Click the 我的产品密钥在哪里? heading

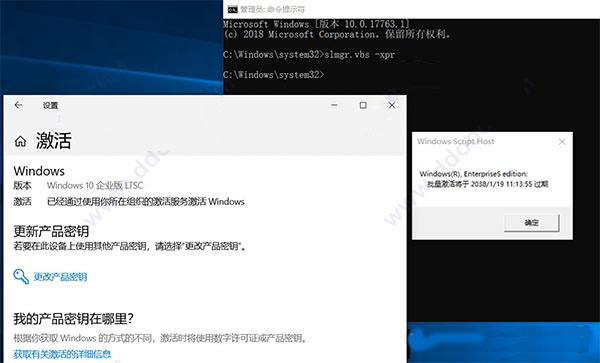73,319
